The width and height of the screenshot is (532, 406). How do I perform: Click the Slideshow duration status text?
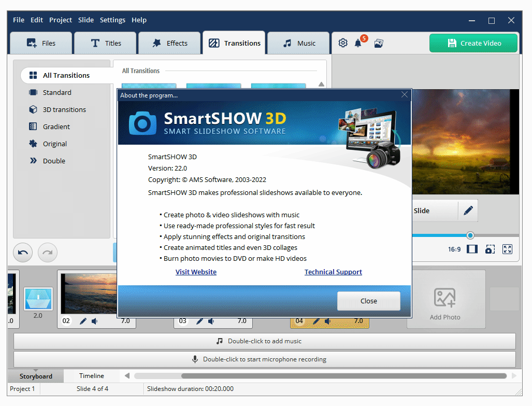(190, 389)
